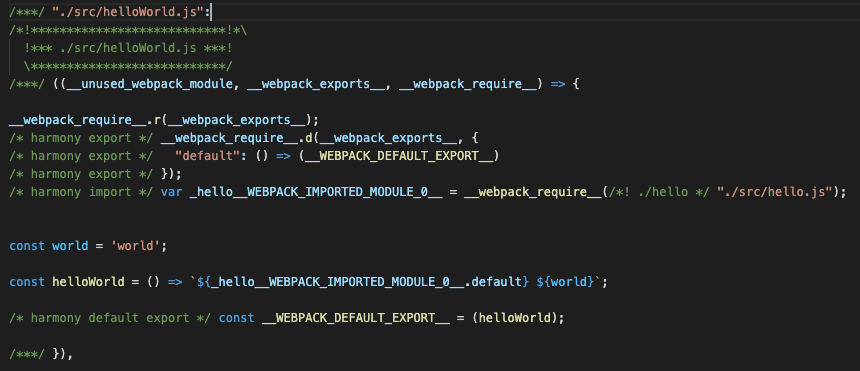
Task: Click __WEBPACK_DEFAULT_EXPORT__ in the default getter
Action: click(x=399, y=156)
